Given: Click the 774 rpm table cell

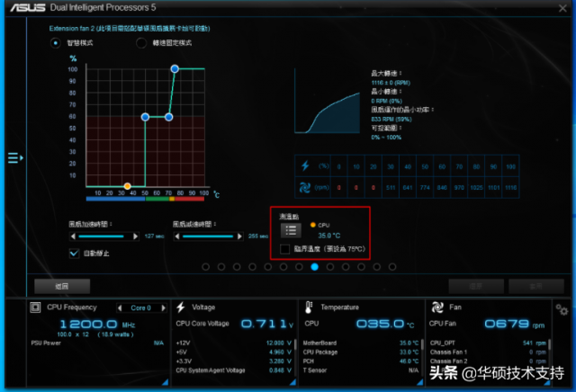Looking at the screenshot, I should [x=425, y=188].
